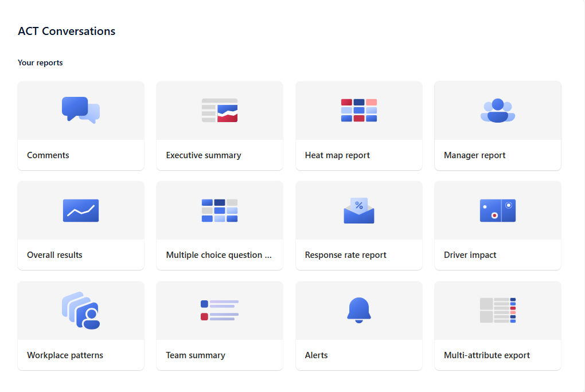Click the Driver impact target icon
585x392 pixels.
(497, 210)
